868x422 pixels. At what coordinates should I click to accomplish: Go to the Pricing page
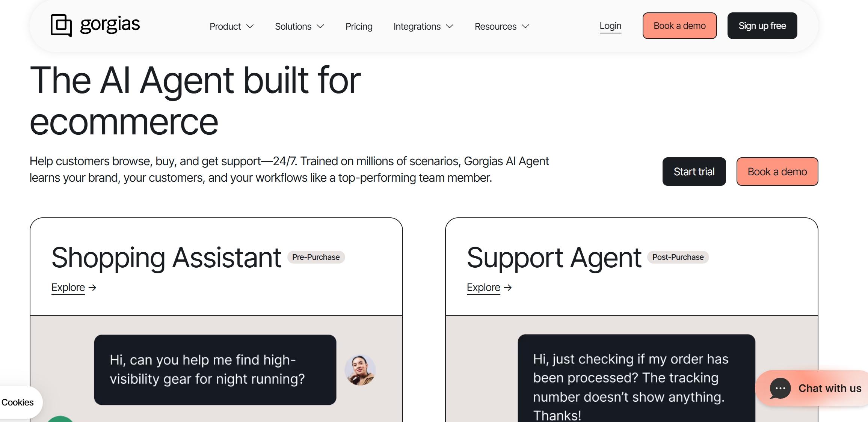pyautogui.click(x=359, y=26)
